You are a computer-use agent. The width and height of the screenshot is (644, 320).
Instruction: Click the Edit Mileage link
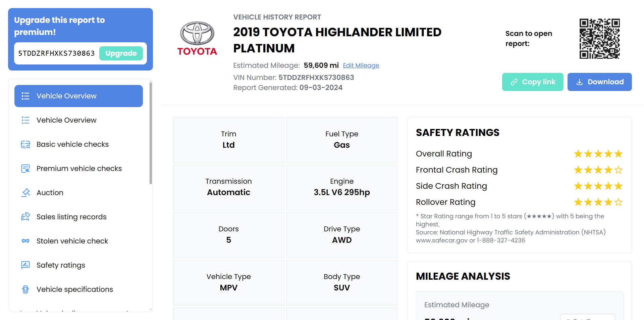click(361, 65)
